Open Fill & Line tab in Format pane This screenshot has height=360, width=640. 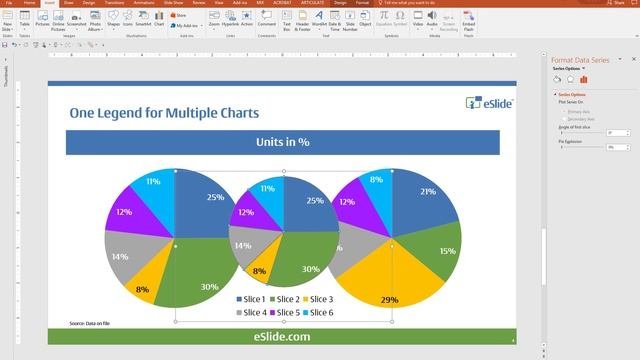(557, 80)
